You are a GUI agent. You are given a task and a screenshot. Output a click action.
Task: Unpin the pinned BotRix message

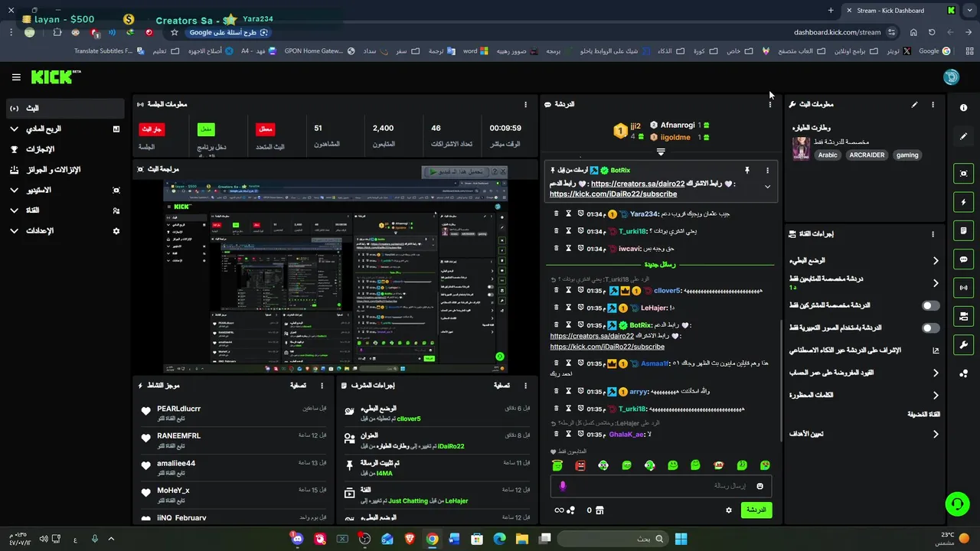[746, 170]
